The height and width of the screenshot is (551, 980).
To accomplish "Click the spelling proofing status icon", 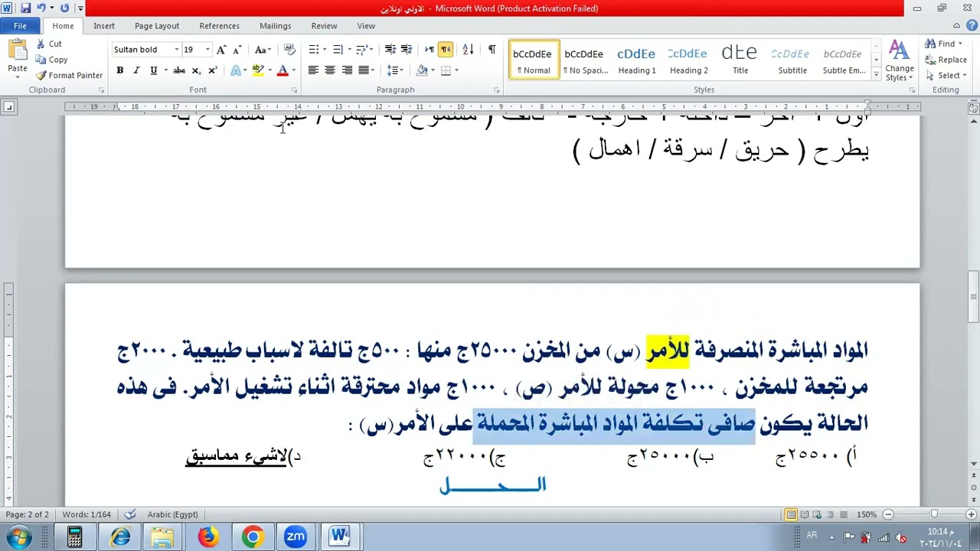I will pyautogui.click(x=130, y=514).
